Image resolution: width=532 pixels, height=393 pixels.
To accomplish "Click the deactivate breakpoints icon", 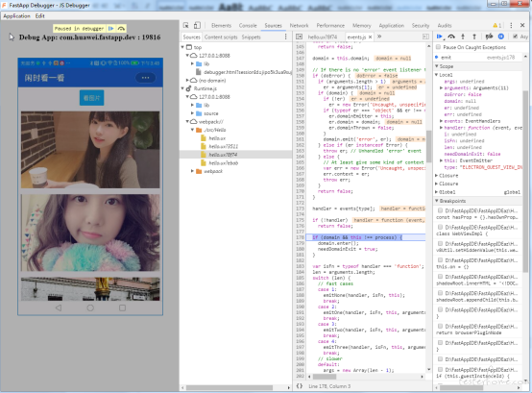I will [x=489, y=37].
